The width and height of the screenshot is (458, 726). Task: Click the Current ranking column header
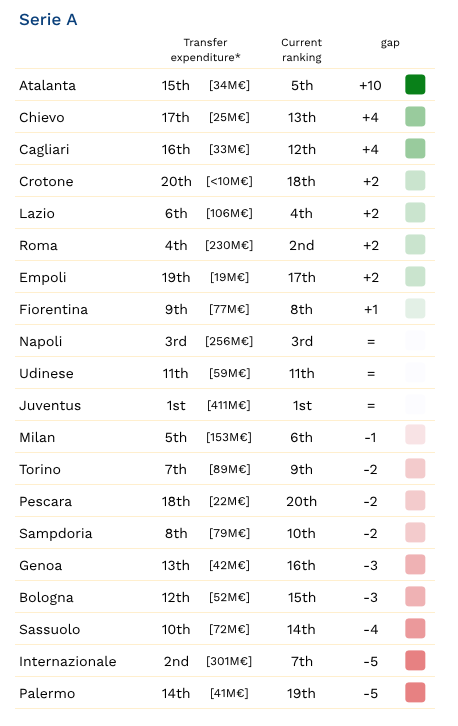(301, 50)
